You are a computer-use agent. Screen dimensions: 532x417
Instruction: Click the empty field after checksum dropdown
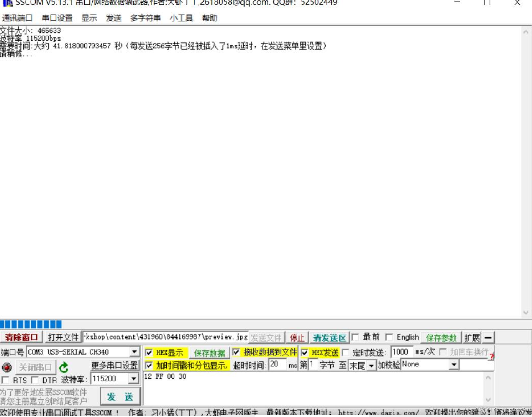[477, 365]
